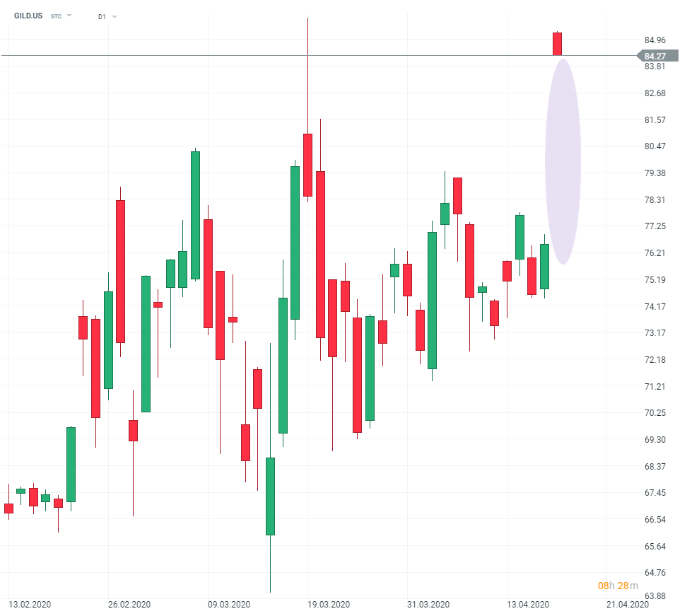687x616 pixels.
Task: Click the 84.96 price scale label
Action: click(x=655, y=40)
